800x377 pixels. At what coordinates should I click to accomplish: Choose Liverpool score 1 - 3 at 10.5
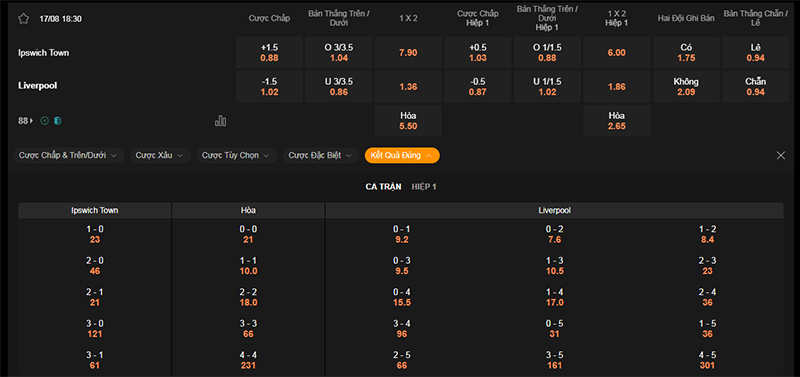point(555,266)
